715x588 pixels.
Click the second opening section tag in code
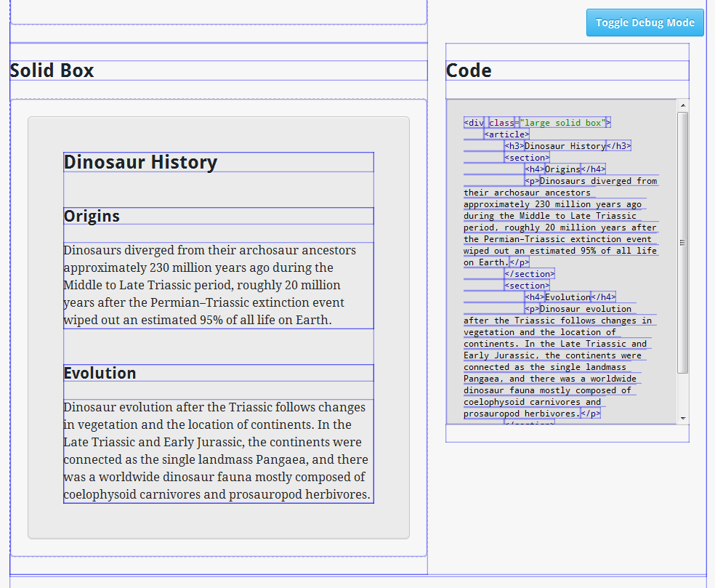click(x=527, y=286)
